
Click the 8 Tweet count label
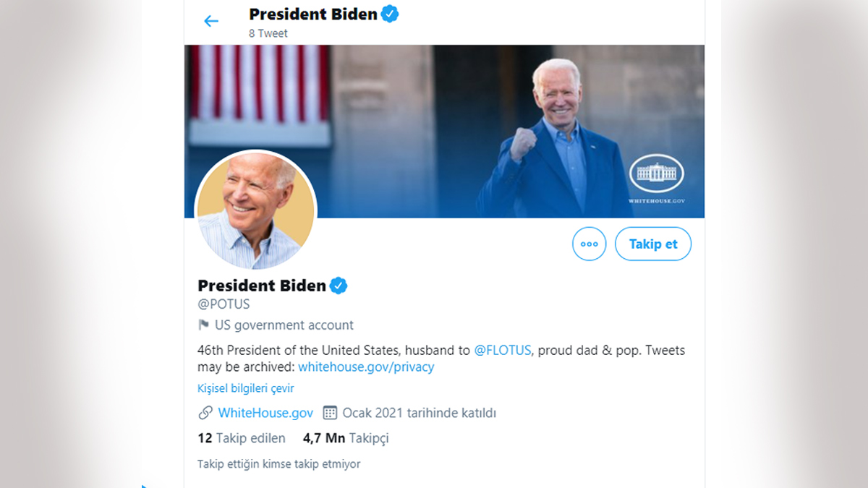(268, 33)
